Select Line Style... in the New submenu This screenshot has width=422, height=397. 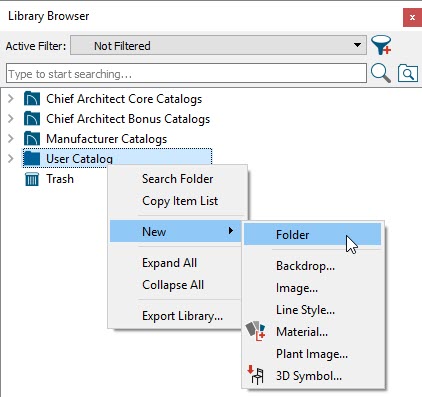312,310
